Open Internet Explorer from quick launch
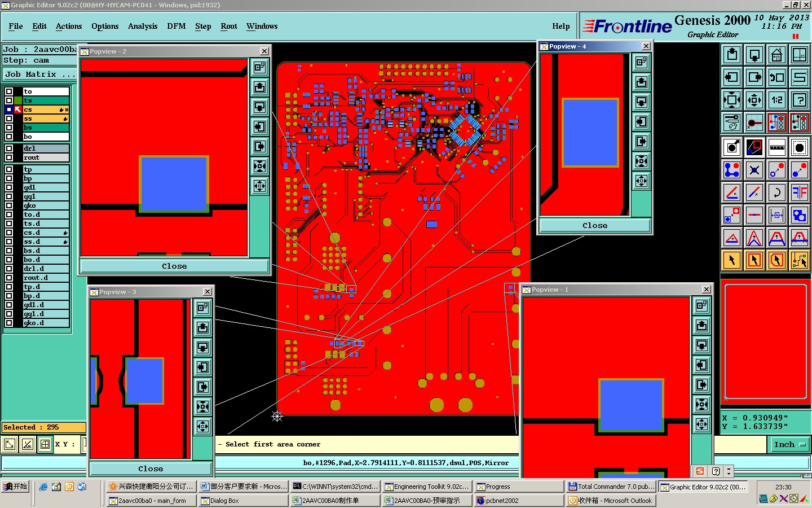Image resolution: width=812 pixels, height=508 pixels. pos(43,487)
